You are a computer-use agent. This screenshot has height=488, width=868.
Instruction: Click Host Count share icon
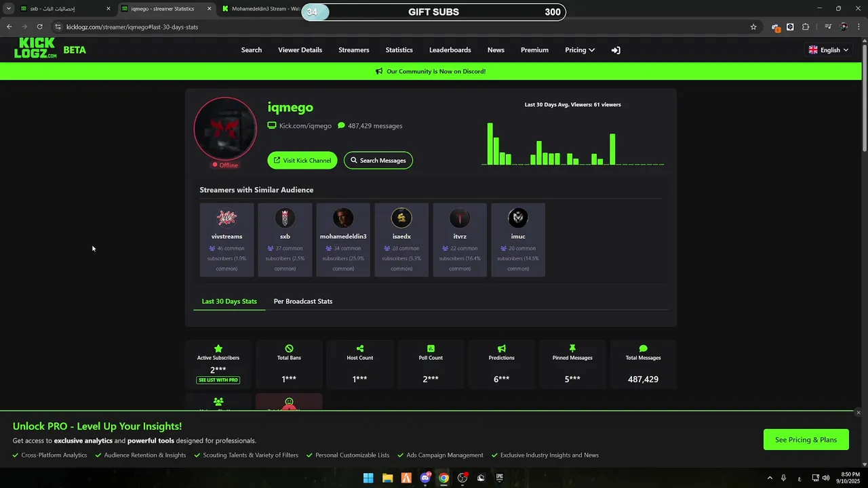(x=360, y=348)
